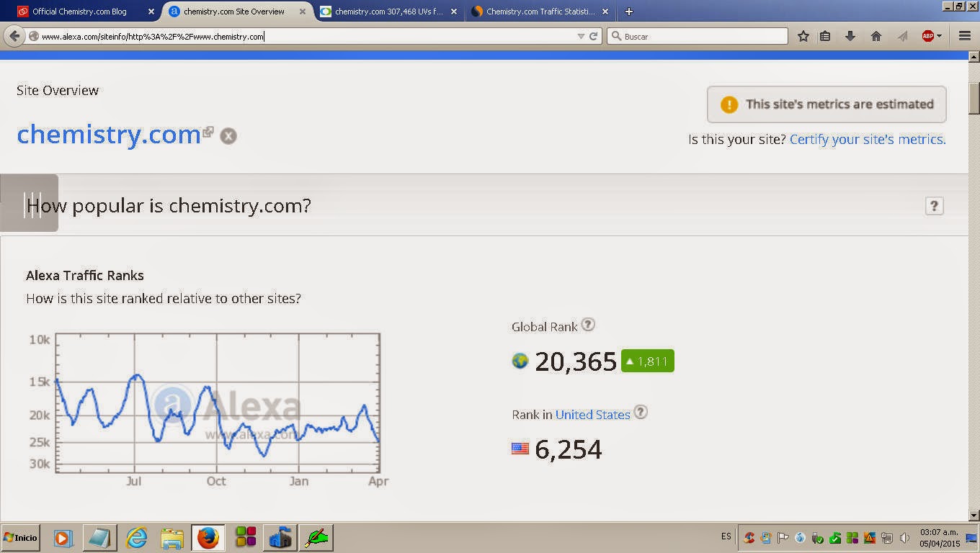Open the Firefox hamburger menu
Image resolution: width=980 pixels, height=553 pixels.
click(x=965, y=36)
